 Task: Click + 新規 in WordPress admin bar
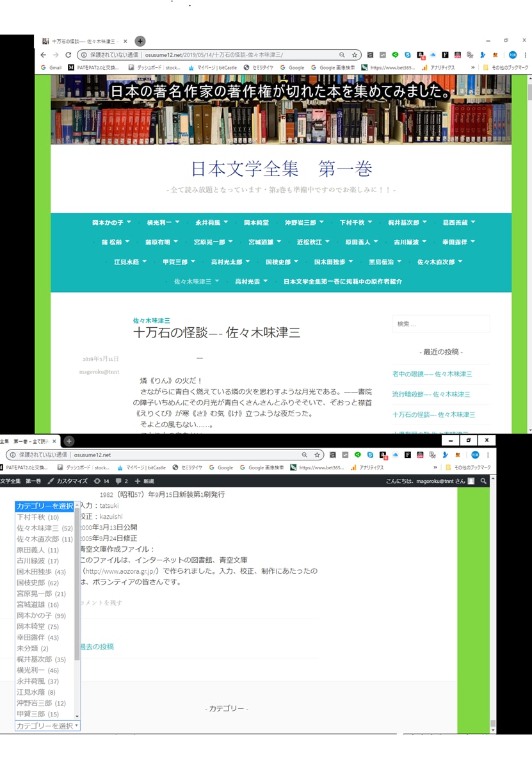[x=144, y=481]
